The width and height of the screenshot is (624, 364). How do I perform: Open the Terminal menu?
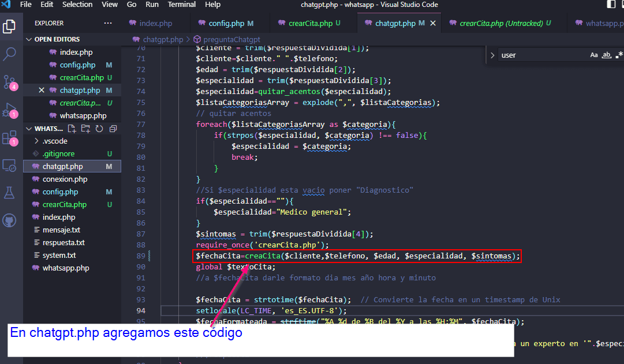click(181, 5)
